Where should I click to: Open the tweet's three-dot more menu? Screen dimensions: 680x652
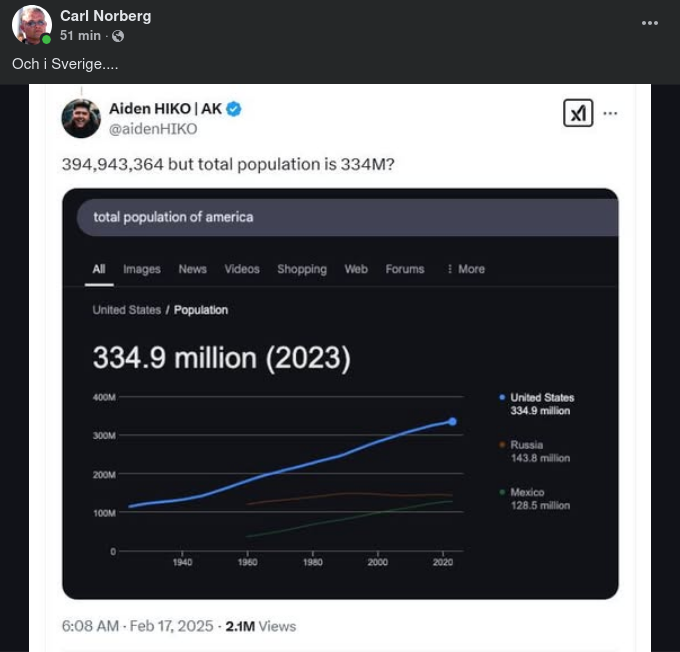click(611, 113)
